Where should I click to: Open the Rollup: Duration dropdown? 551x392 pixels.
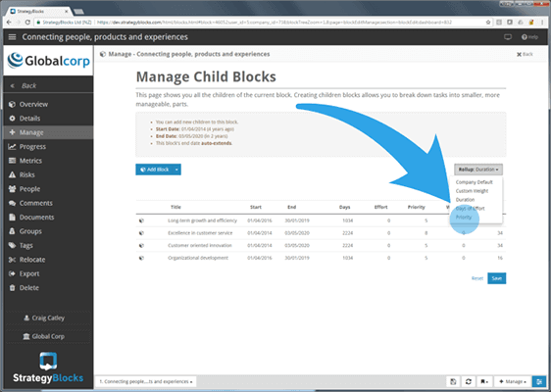tap(478, 170)
